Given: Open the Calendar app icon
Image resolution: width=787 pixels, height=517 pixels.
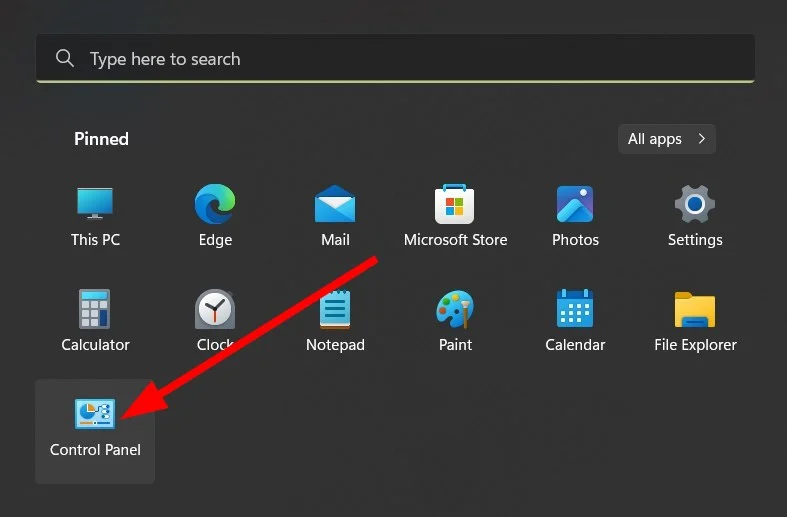Looking at the screenshot, I should [575, 308].
